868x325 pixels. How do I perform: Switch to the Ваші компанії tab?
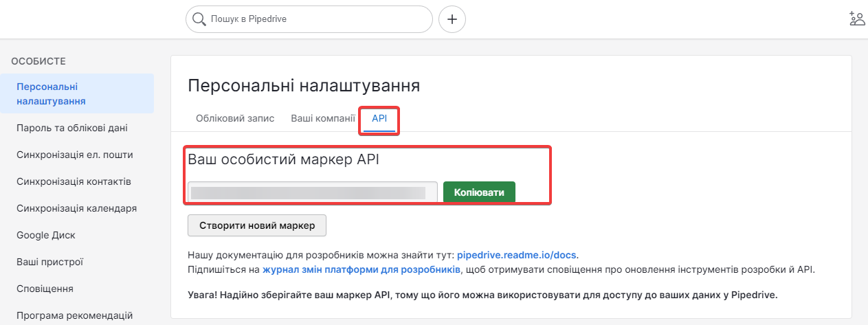(323, 118)
